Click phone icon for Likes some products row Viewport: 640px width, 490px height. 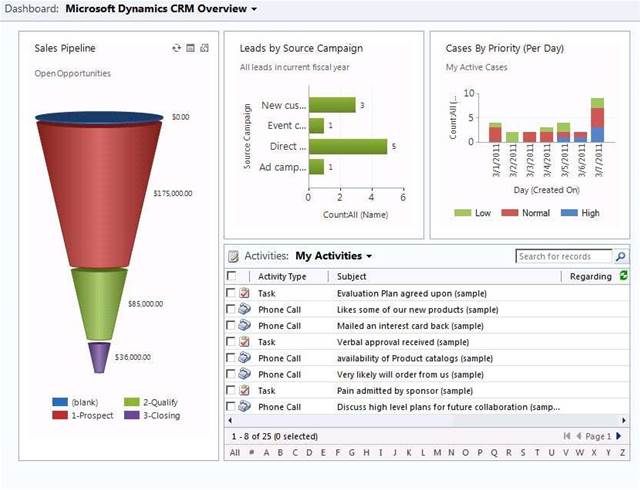pyautogui.click(x=244, y=309)
